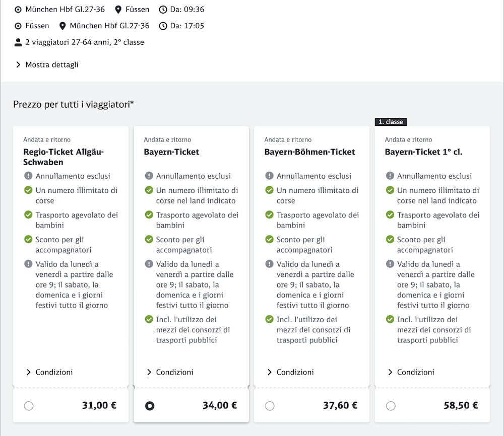Select the Bayern-Ticket 34,00 € radio button
The width and height of the screenshot is (504, 436).
coord(150,406)
